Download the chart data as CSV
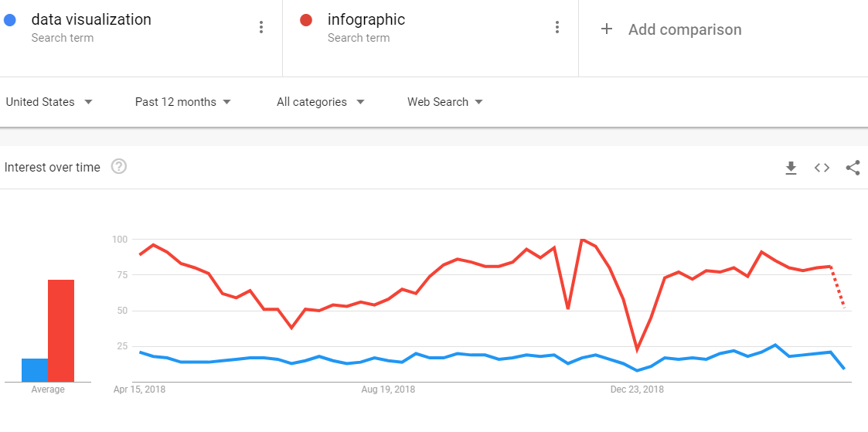The width and height of the screenshot is (868, 432). (791, 168)
